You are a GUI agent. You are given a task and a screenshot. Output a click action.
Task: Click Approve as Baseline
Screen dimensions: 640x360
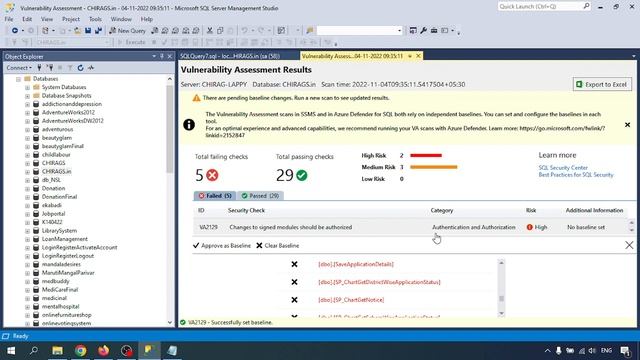pyautogui.click(x=222, y=246)
